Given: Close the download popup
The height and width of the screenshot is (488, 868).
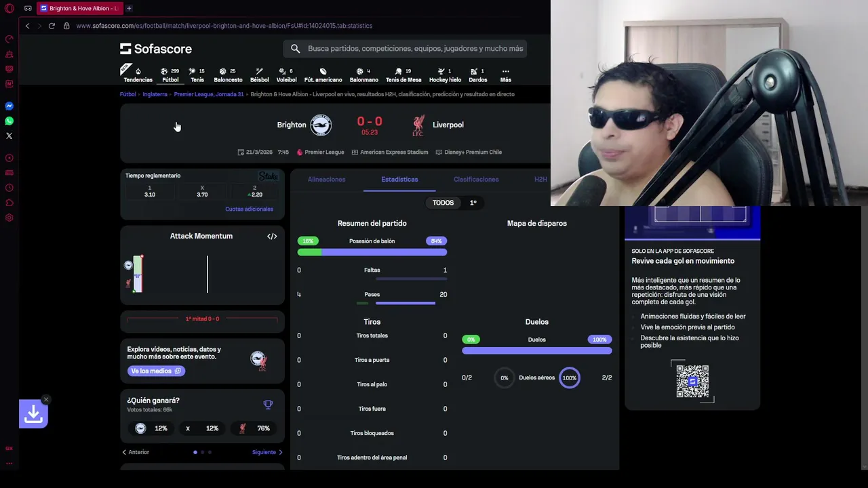Looking at the screenshot, I should pyautogui.click(x=46, y=399).
